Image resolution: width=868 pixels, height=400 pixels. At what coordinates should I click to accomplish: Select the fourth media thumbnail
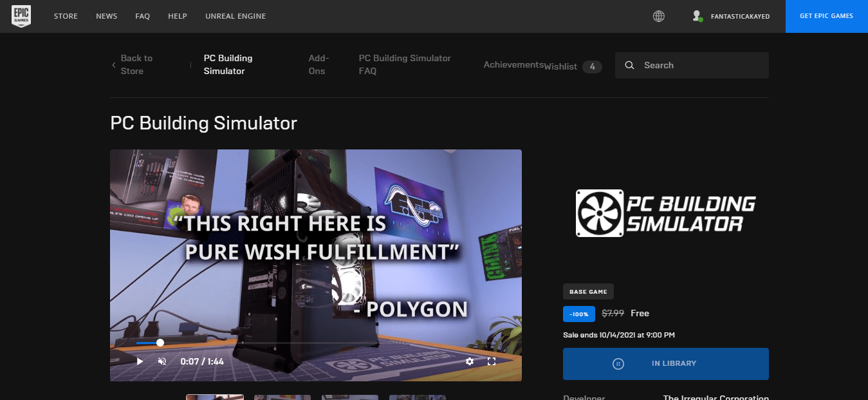418,397
